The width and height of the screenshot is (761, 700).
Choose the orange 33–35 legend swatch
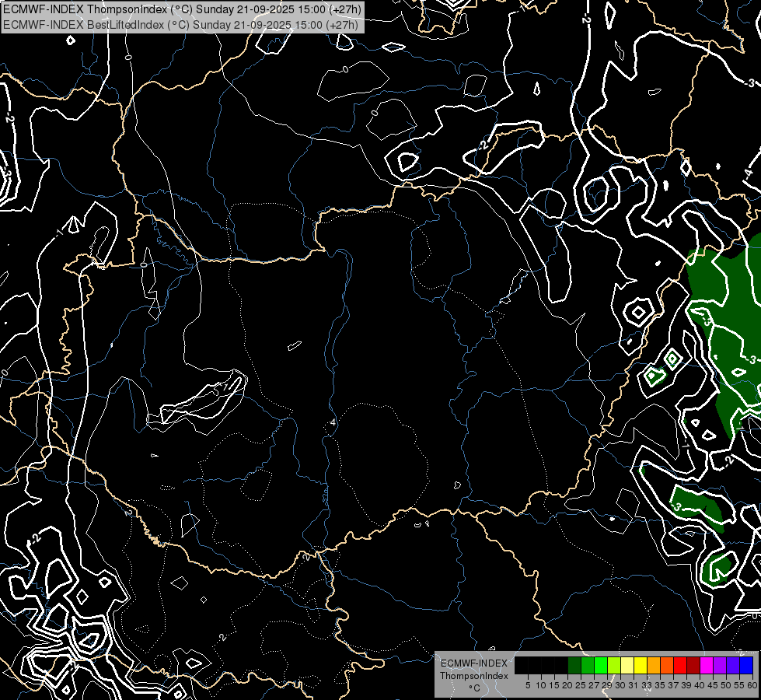coord(654,665)
